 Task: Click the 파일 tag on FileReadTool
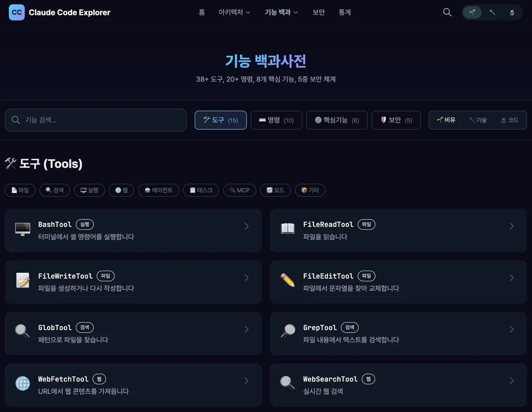point(366,225)
